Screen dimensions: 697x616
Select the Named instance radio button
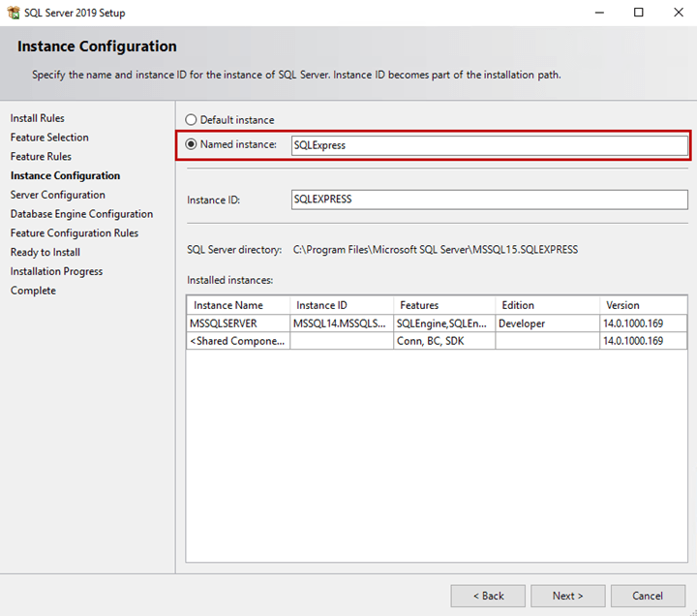tap(191, 144)
